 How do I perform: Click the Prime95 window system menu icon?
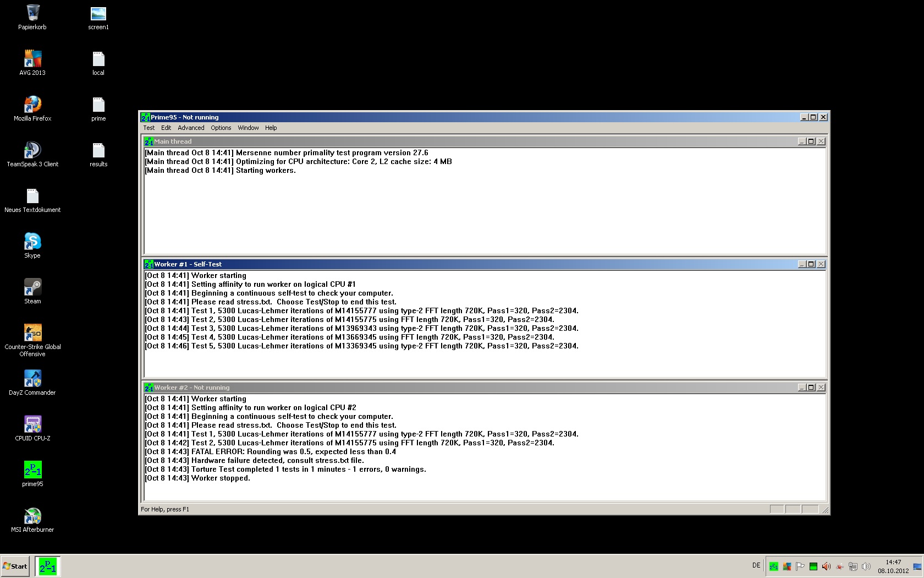[x=145, y=117]
